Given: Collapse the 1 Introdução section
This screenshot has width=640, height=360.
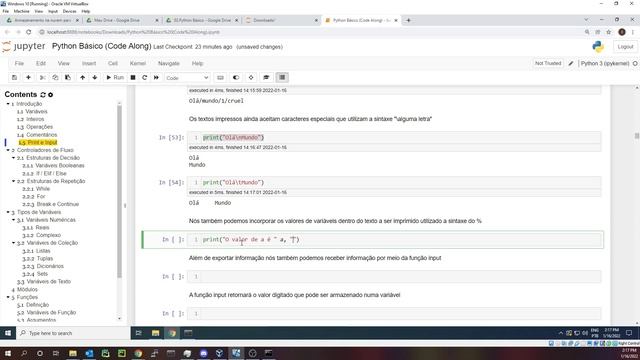Looking at the screenshot, I should pyautogui.click(x=8, y=104).
